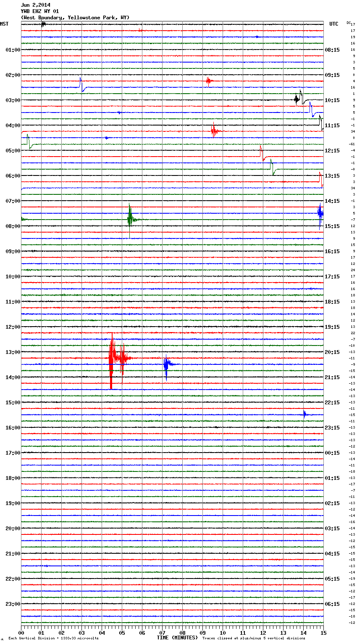Select the '18:00' MST time label
Screen dimensions: 357x644
coord(13,478)
